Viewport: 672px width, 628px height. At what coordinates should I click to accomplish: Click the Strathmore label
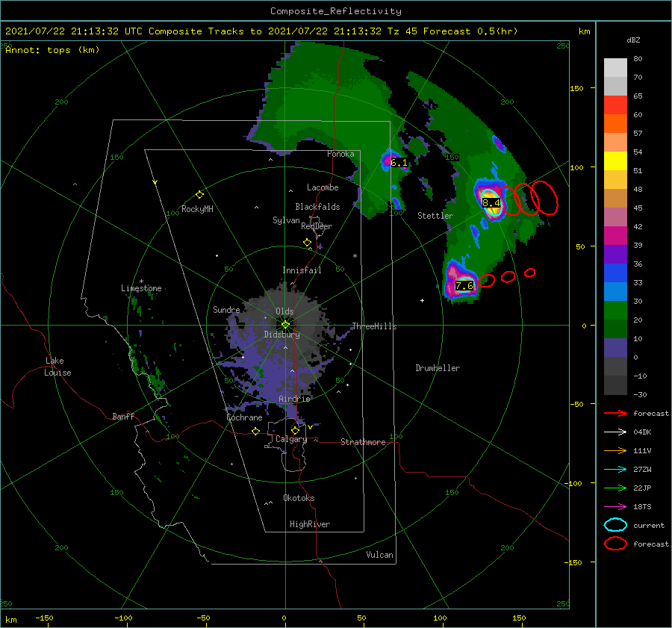(363, 442)
